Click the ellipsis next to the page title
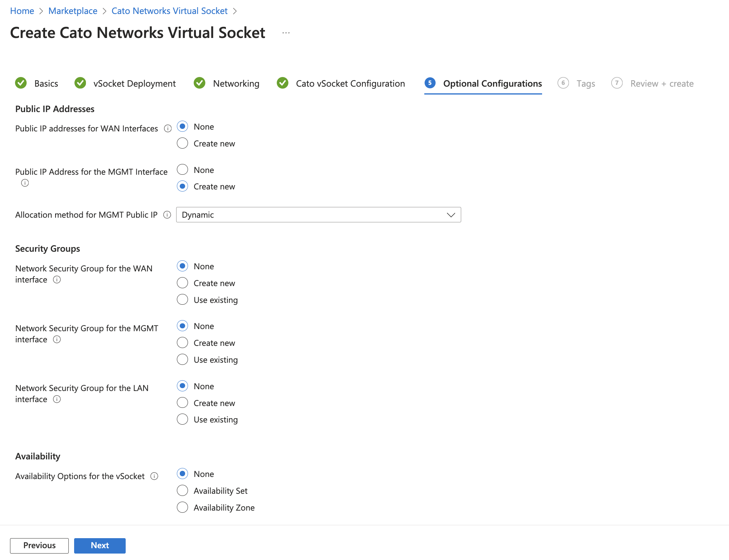729x560 pixels. click(285, 32)
